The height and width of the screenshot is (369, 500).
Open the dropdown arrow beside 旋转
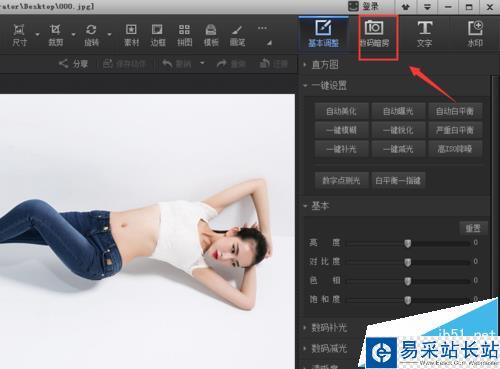click(x=109, y=34)
